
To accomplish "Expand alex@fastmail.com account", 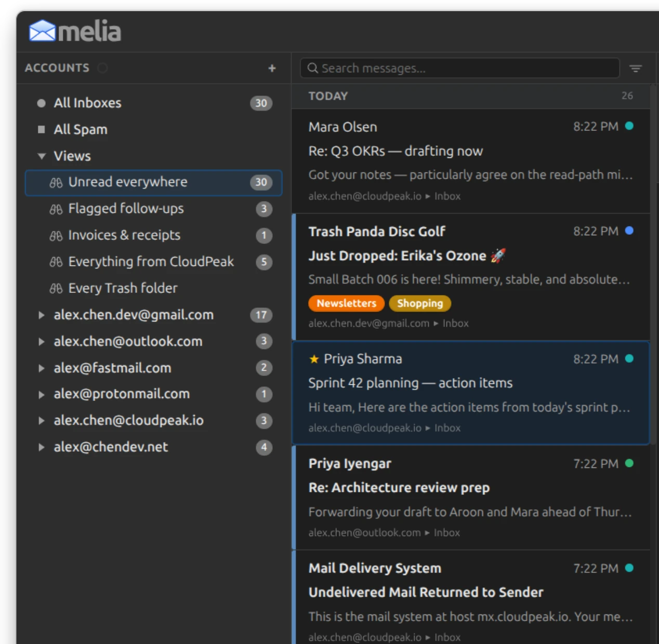I will pos(42,368).
